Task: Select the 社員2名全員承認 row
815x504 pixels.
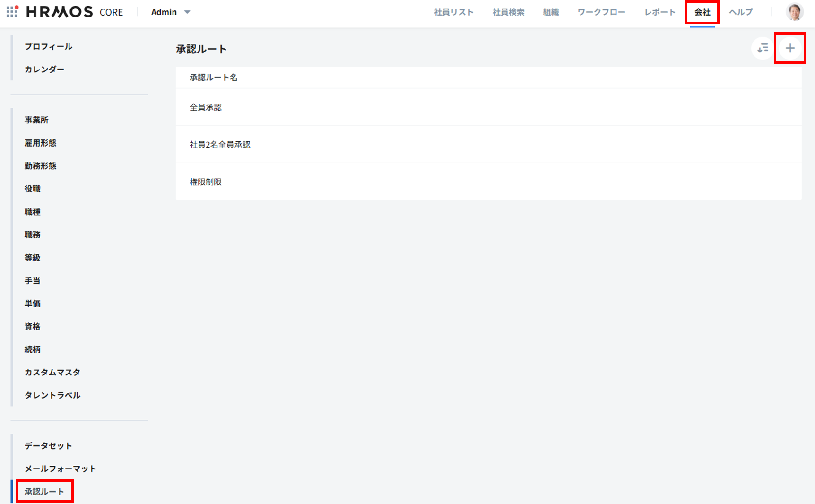Action: (220, 145)
